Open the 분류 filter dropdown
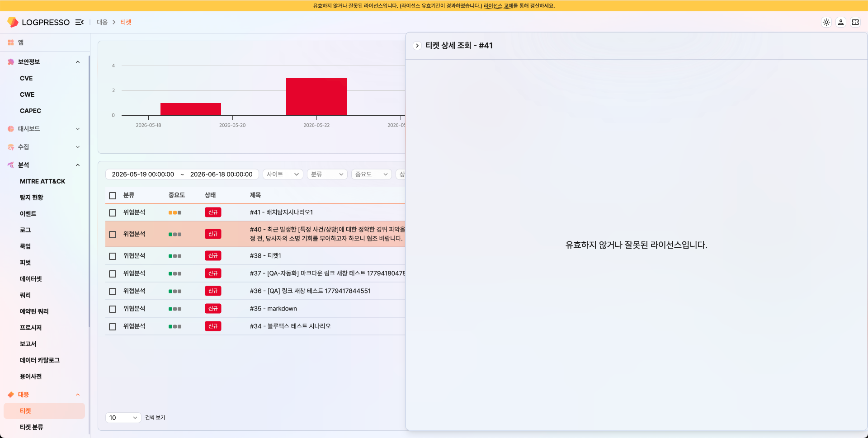This screenshot has height=438, width=868. [327, 174]
